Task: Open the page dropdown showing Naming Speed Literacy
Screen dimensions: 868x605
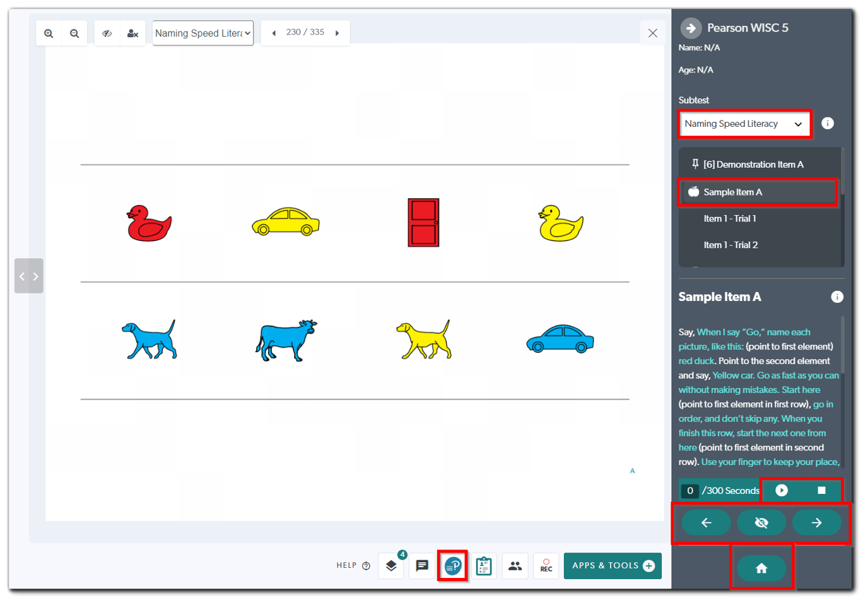Action: pyautogui.click(x=202, y=33)
